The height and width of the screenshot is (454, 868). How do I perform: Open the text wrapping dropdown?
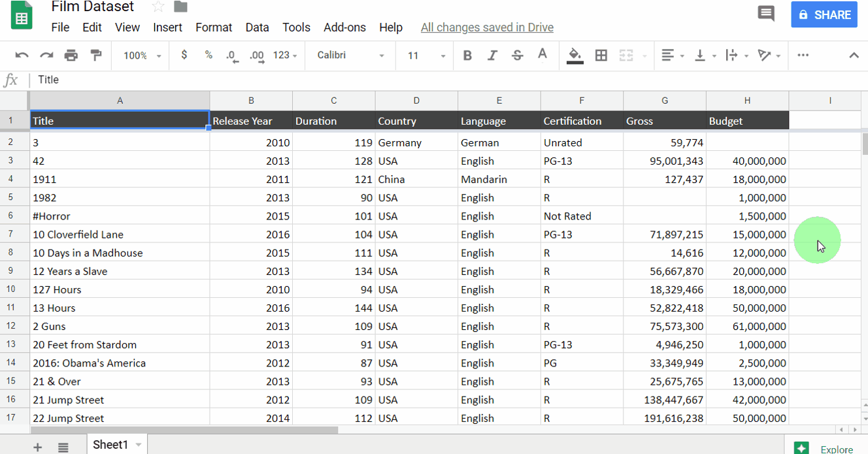click(737, 56)
